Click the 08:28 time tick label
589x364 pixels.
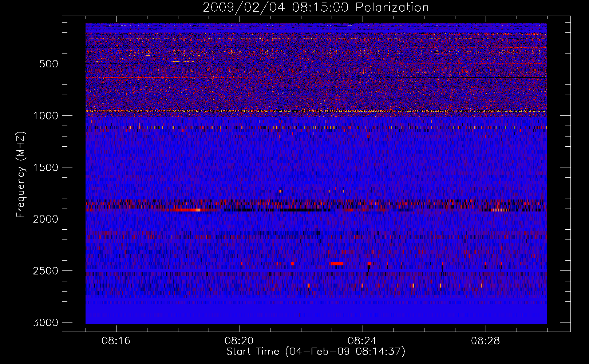(x=486, y=341)
